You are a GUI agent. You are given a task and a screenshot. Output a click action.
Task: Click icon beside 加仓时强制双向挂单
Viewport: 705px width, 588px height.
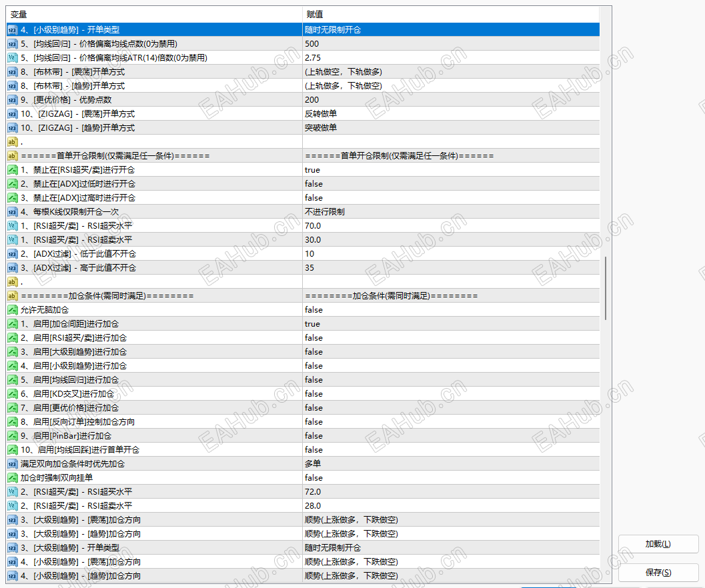coord(12,478)
